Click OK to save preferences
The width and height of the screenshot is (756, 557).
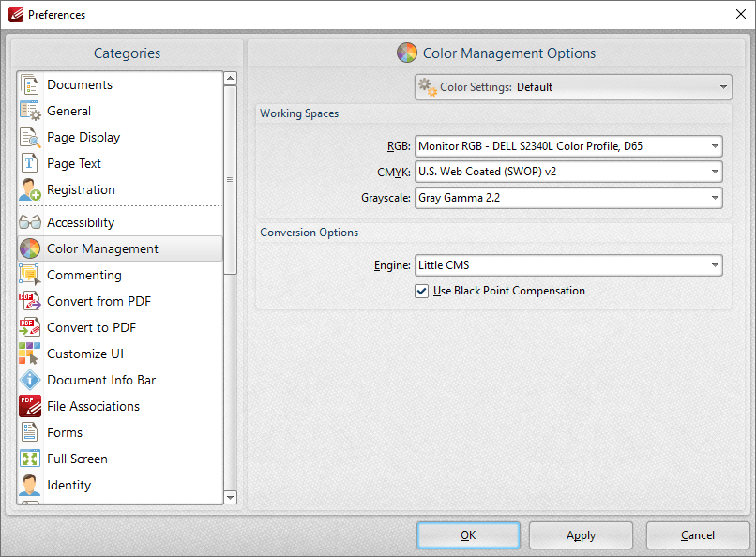tap(468, 535)
